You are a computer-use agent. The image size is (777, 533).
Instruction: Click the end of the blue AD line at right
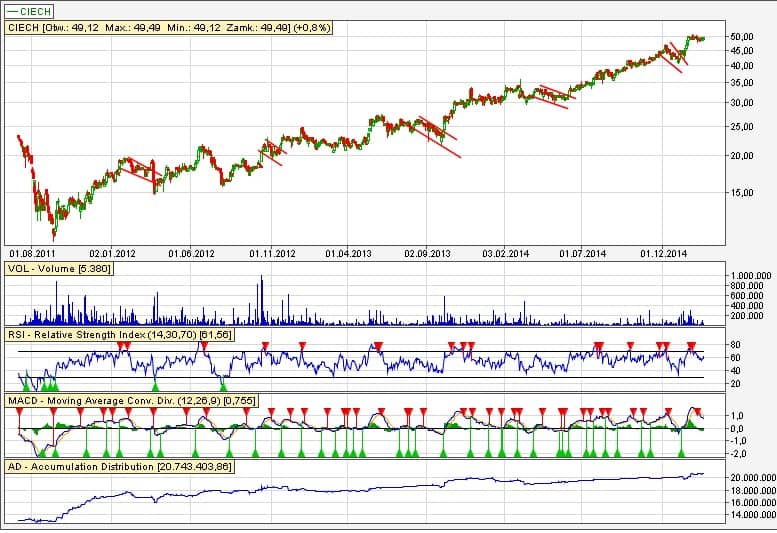click(x=703, y=473)
